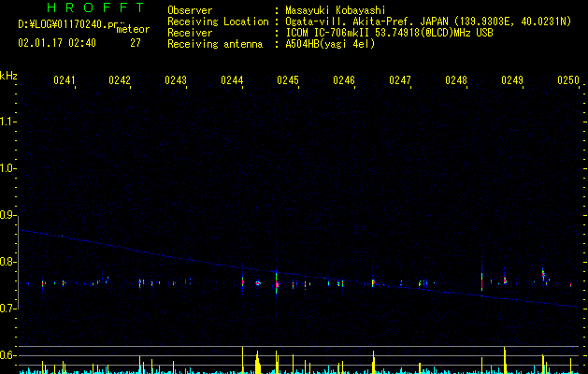The width and height of the screenshot is (588, 374).
Task: Click the 0243 time axis marker
Action: pyautogui.click(x=176, y=80)
